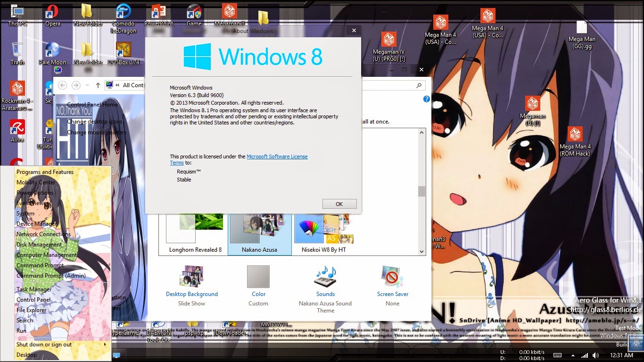Image resolution: width=644 pixels, height=362 pixels.
Task: Select Power Options in the menu
Action: point(35,193)
